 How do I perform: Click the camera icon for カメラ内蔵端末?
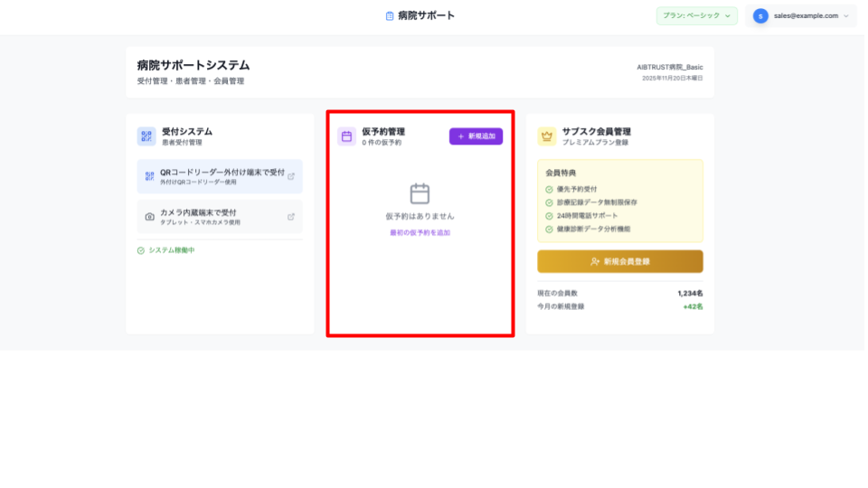150,217
